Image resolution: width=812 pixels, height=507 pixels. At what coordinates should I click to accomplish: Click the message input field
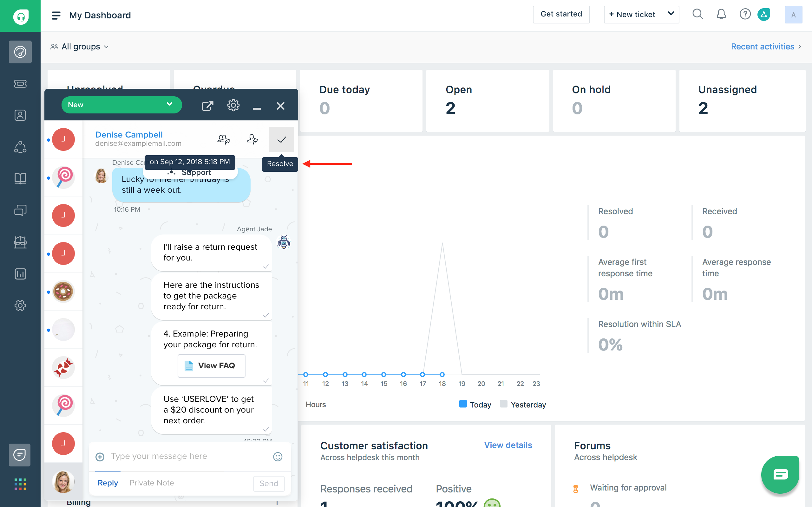pyautogui.click(x=188, y=456)
